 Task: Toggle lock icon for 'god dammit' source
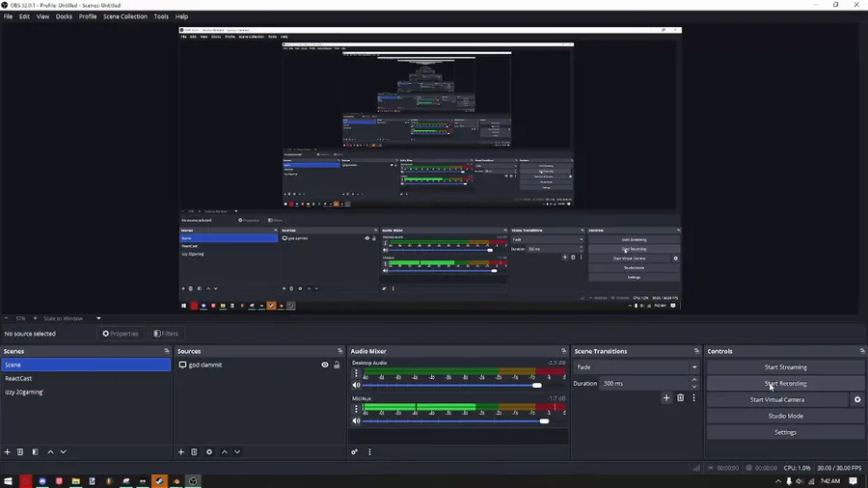(337, 365)
